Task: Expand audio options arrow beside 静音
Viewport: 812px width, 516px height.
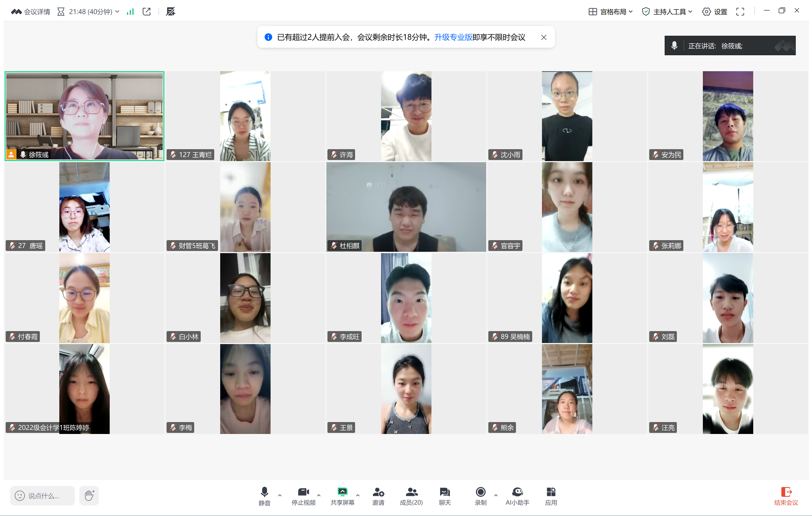Action: pyautogui.click(x=280, y=495)
